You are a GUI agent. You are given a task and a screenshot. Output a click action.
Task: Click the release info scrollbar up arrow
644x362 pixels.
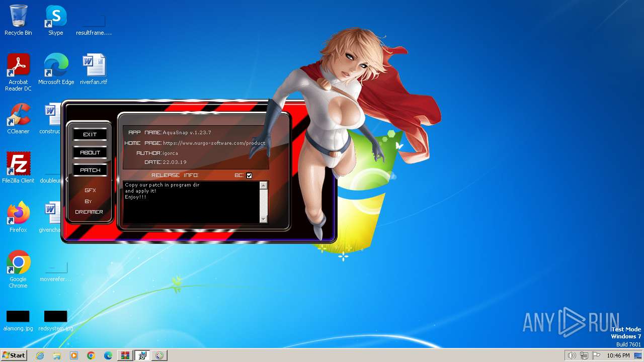263,186
